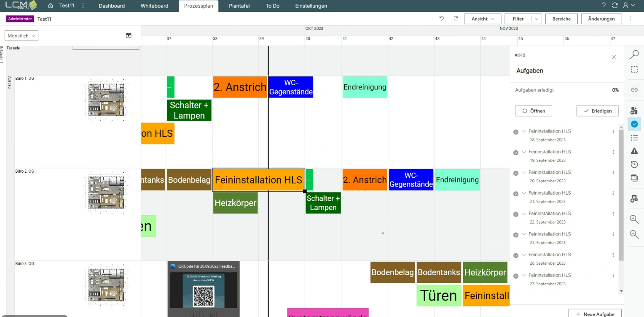
Task: Click the undo arrow icon
Action: point(442,19)
